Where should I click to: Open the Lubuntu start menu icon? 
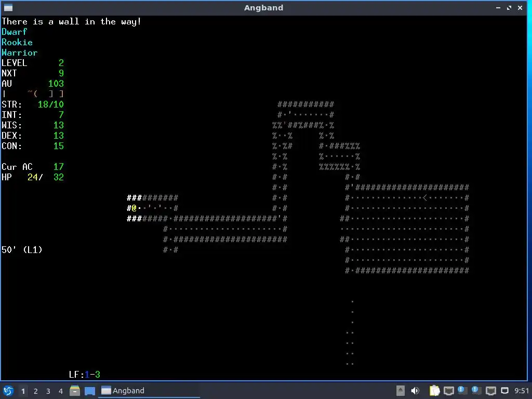point(8,391)
